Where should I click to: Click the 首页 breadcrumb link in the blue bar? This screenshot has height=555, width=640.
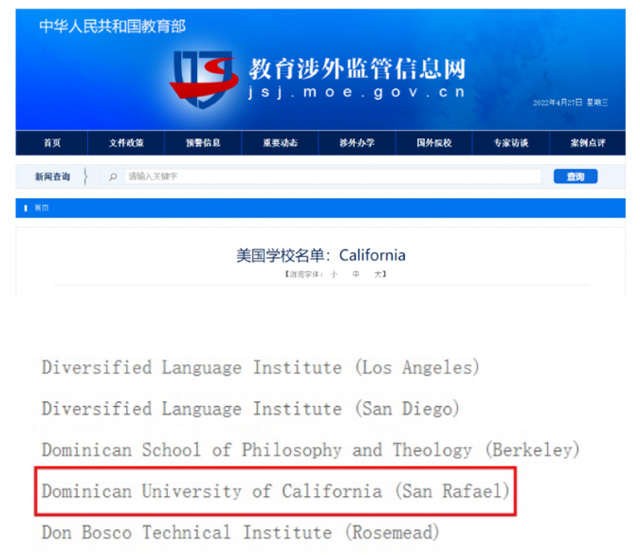pos(41,208)
